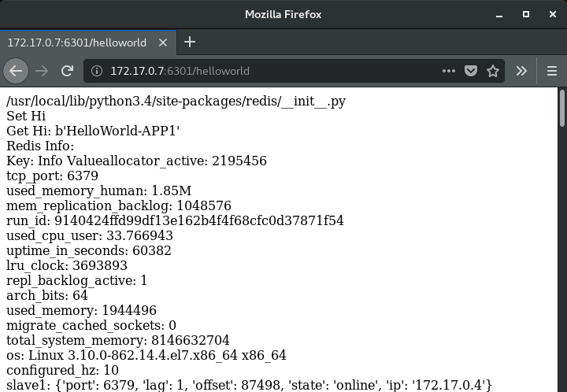Open a new tab
This screenshot has width=567, height=392.
(x=190, y=42)
